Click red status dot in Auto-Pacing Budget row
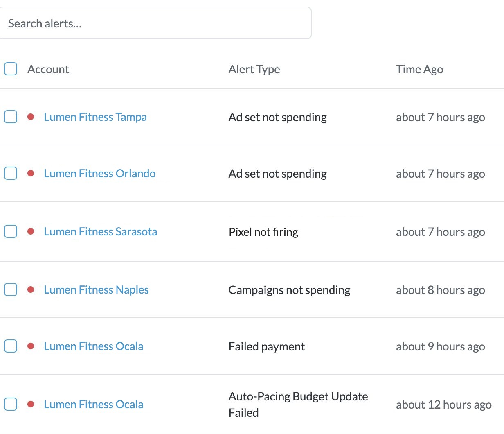 click(31, 404)
